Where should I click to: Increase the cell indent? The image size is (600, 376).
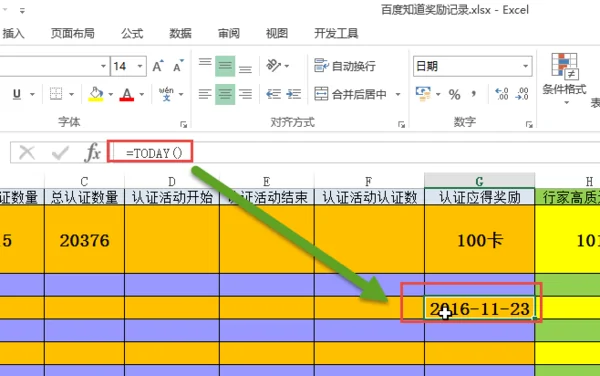coord(293,94)
